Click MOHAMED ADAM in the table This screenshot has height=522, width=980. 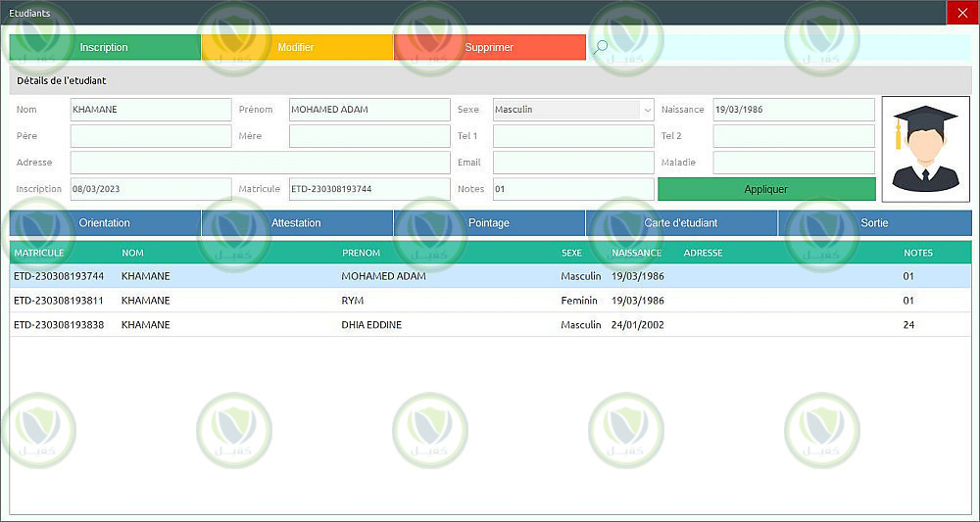tap(384, 276)
